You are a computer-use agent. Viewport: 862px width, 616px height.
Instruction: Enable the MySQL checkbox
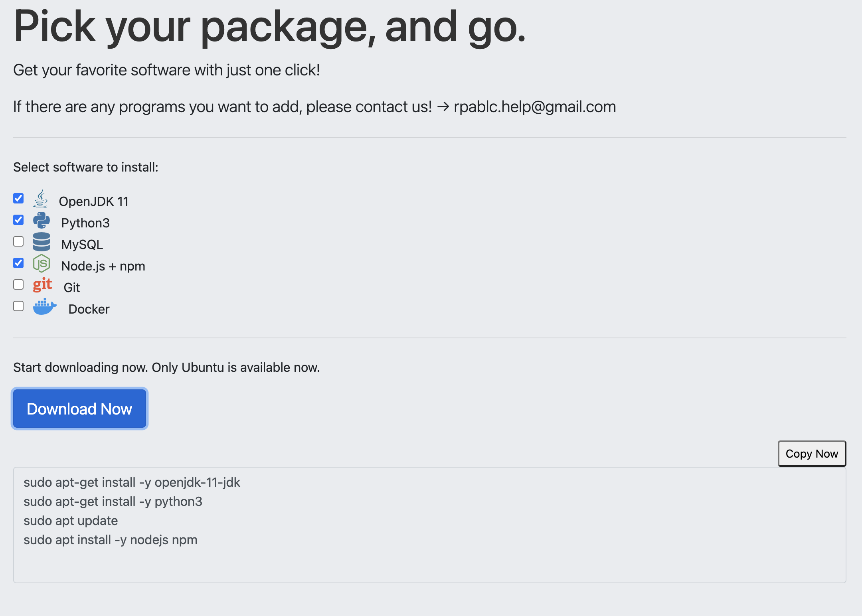coord(18,241)
